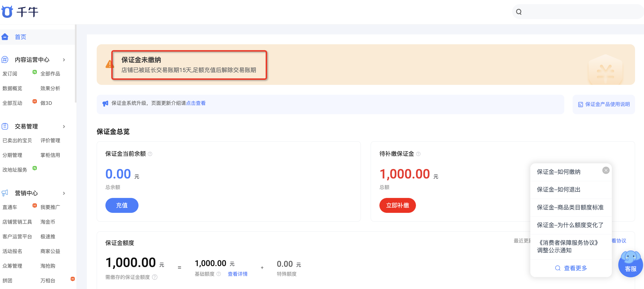
Task: Click the red 立即补缴 button
Action: 398,205
